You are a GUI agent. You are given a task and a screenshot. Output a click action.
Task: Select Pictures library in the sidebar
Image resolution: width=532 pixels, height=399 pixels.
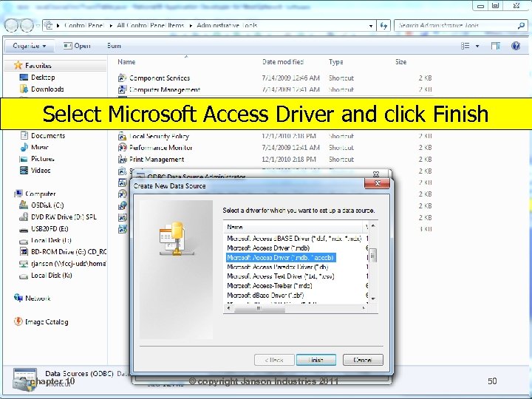pyautogui.click(x=38, y=159)
